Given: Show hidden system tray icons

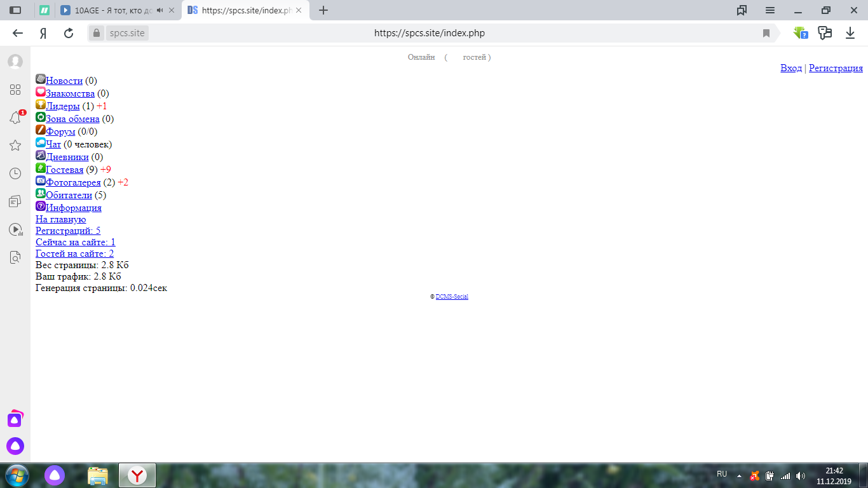Looking at the screenshot, I should (x=739, y=475).
